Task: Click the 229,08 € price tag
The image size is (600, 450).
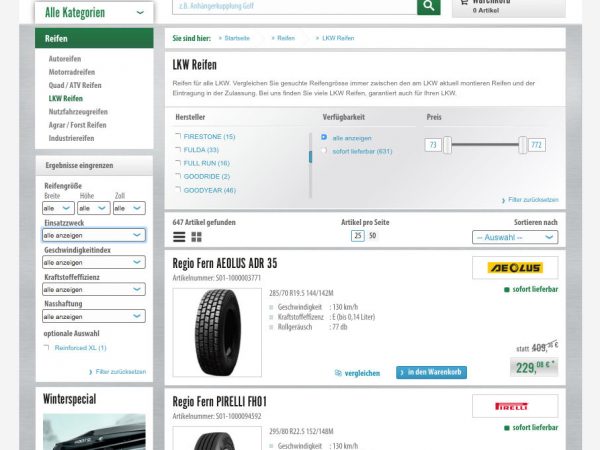Action: [534, 367]
